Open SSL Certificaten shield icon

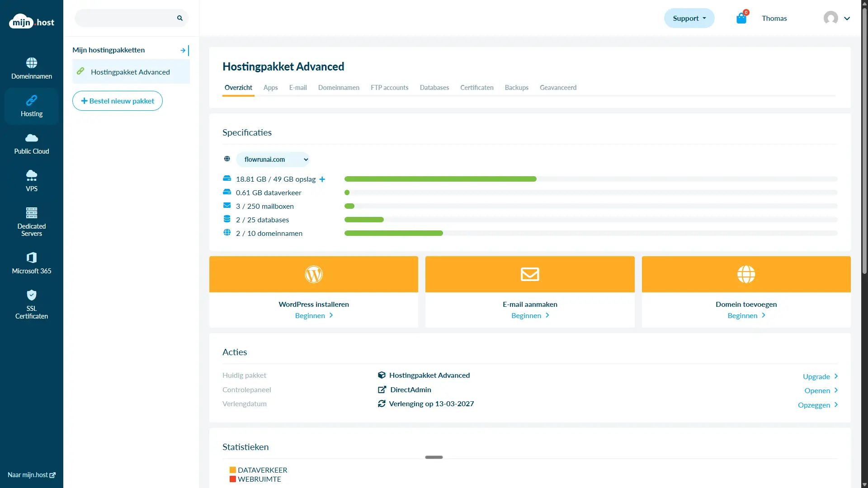(32, 296)
